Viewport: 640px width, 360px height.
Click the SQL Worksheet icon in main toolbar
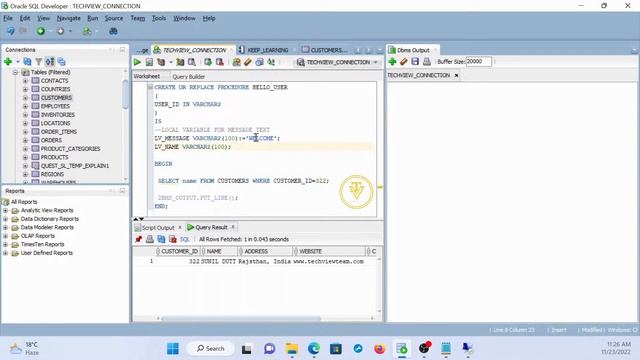click(x=87, y=31)
